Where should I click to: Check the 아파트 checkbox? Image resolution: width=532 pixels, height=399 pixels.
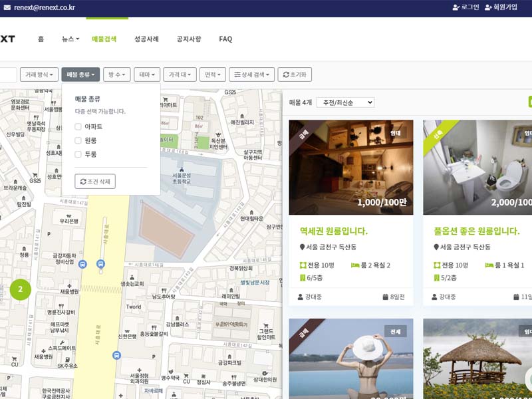[78, 126]
